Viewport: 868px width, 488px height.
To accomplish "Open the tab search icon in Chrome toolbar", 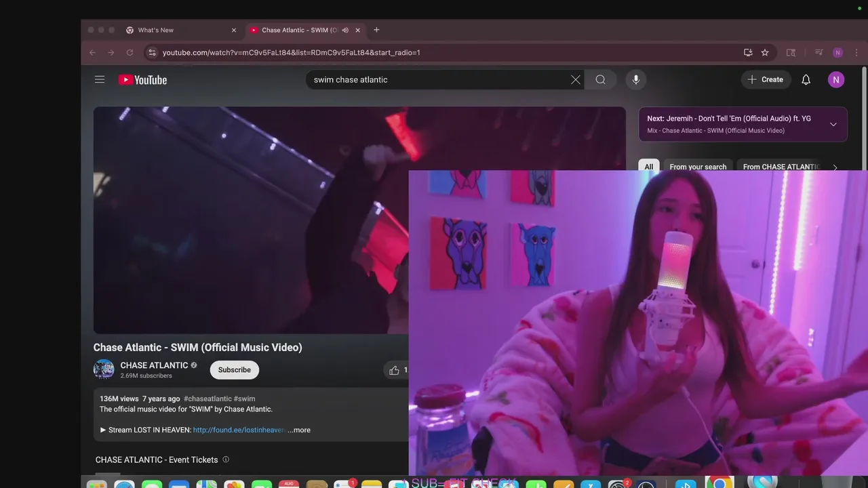I will [791, 52].
